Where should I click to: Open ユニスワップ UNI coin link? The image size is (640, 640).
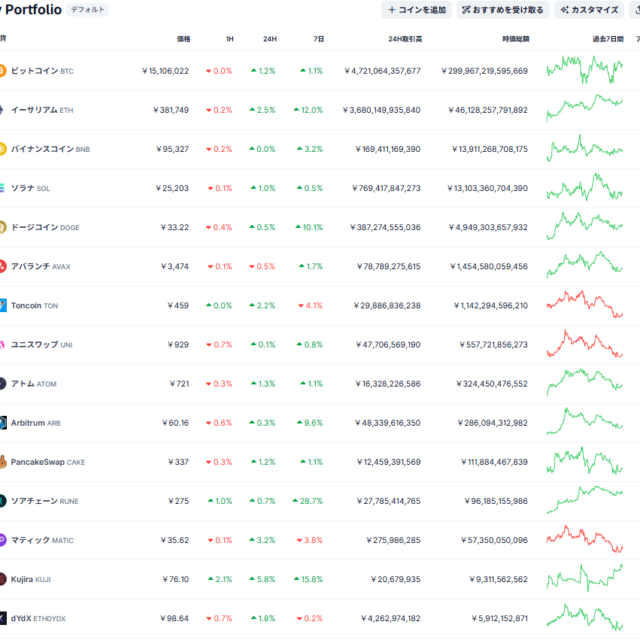42,344
